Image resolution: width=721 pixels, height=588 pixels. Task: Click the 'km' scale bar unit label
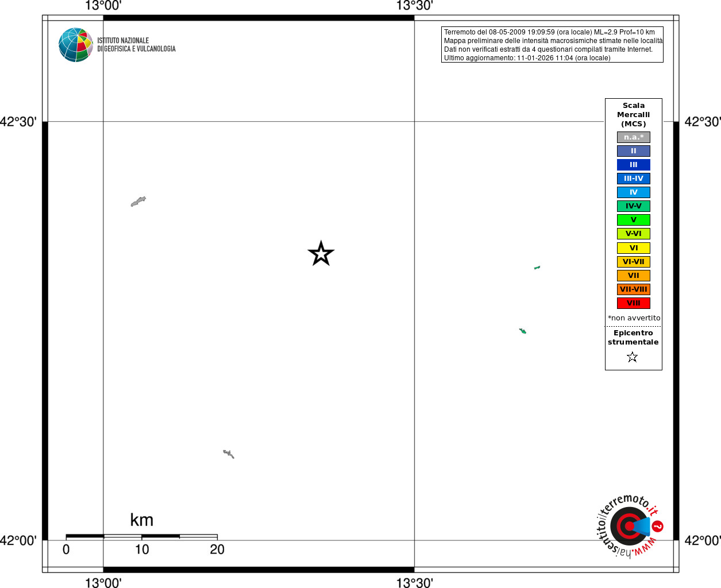(x=142, y=520)
